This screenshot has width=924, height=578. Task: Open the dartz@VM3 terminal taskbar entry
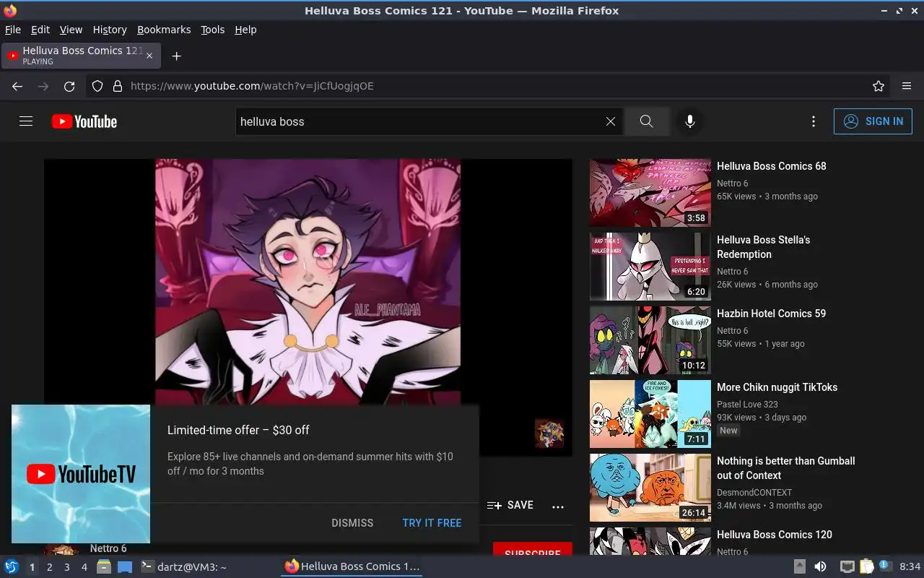183,567
